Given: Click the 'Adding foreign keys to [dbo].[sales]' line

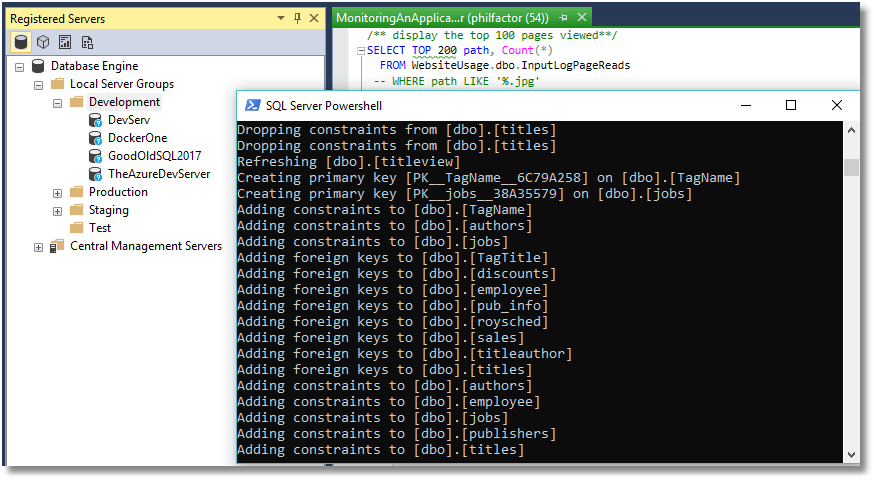Looking at the screenshot, I should (381, 338).
